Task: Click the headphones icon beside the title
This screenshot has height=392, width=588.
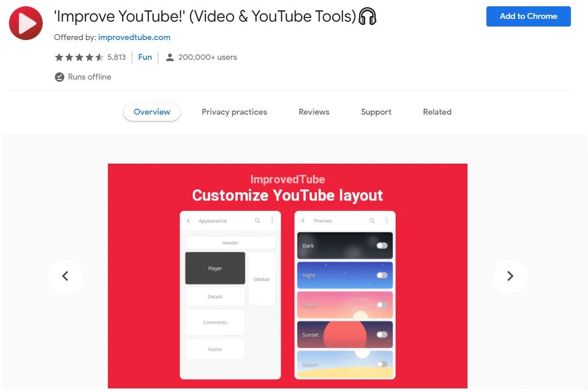Action: (x=367, y=17)
